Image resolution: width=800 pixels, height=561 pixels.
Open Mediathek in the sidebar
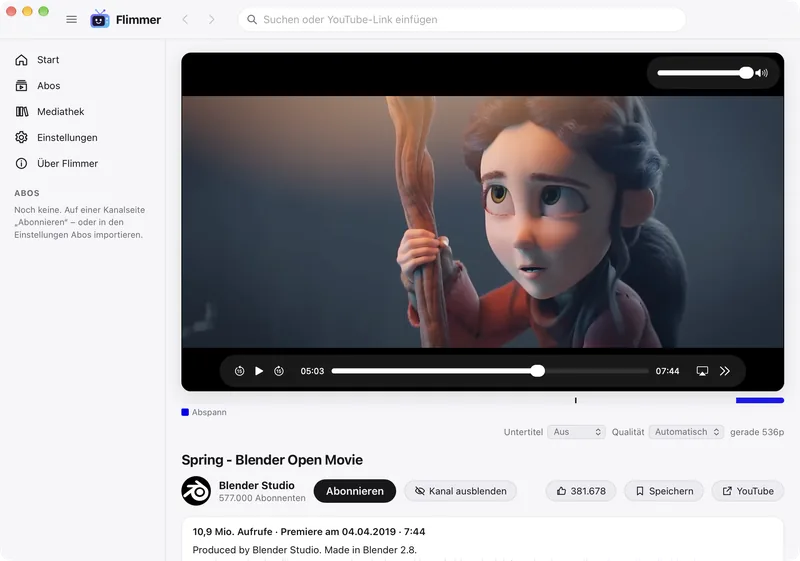83,112
